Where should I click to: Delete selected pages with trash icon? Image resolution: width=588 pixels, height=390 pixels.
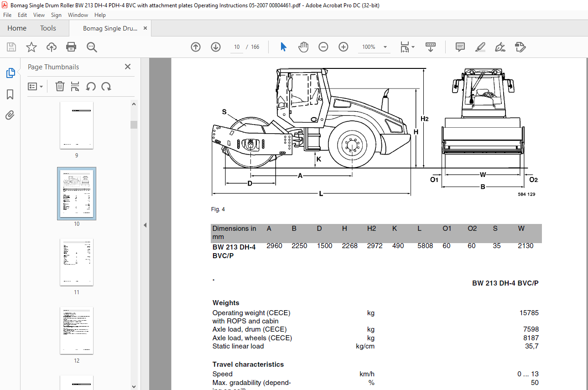click(x=60, y=86)
